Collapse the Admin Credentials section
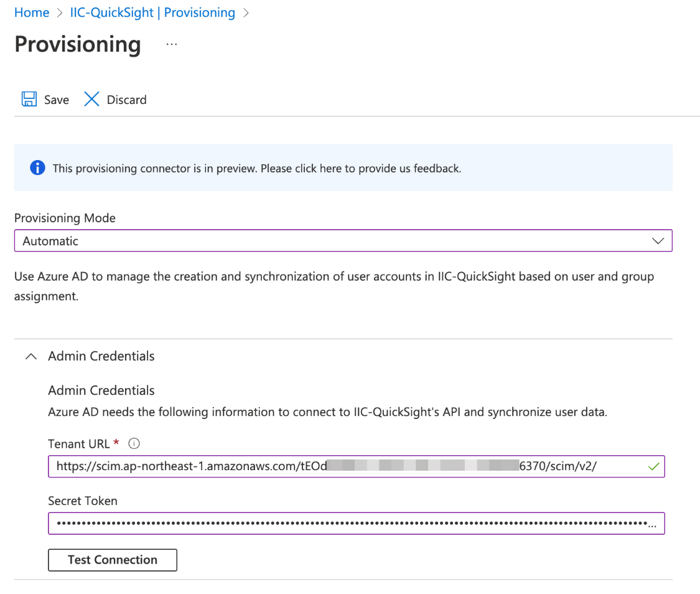Image resolution: width=700 pixels, height=594 pixels. [30, 356]
